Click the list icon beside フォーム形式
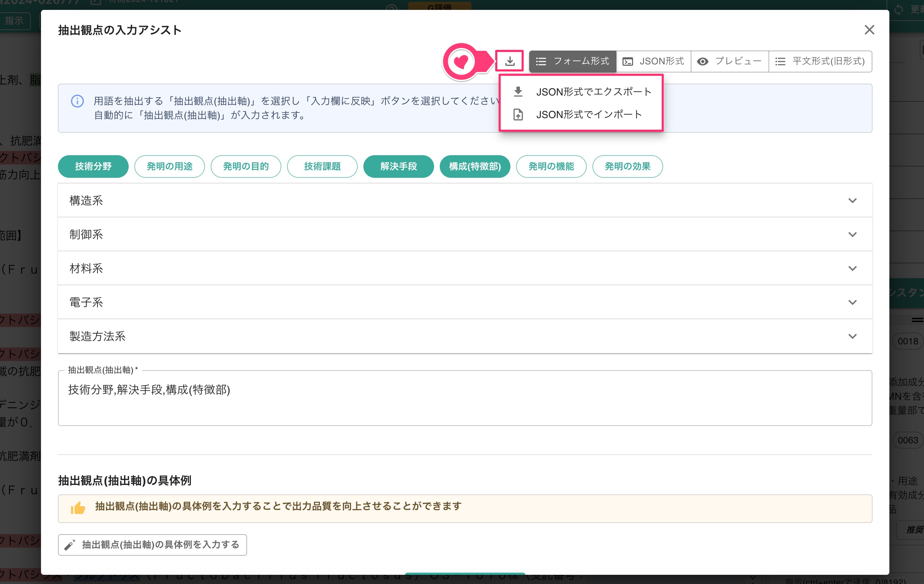The width and height of the screenshot is (924, 584). tap(541, 62)
